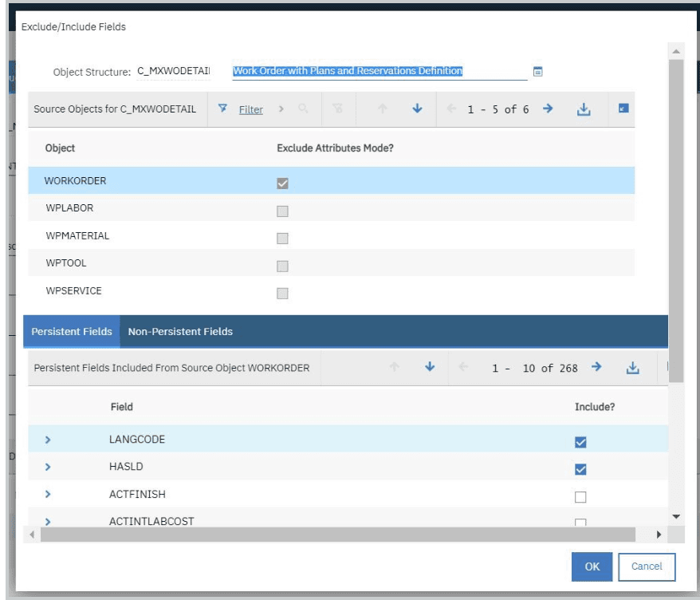Move up a row in Persistent Fields table
The image size is (700, 600).
(394, 367)
